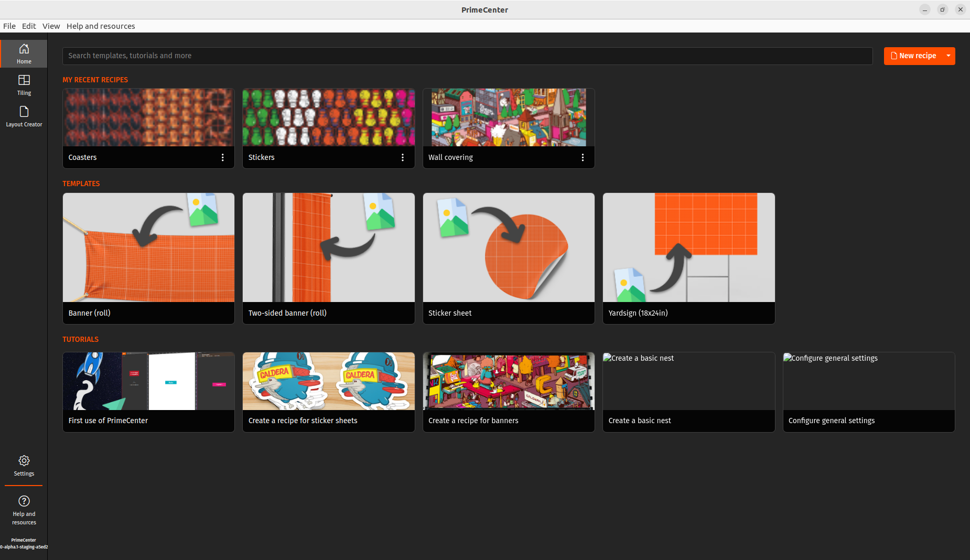Select the Banner (roll) template
This screenshot has width=970, height=560.
(x=148, y=258)
